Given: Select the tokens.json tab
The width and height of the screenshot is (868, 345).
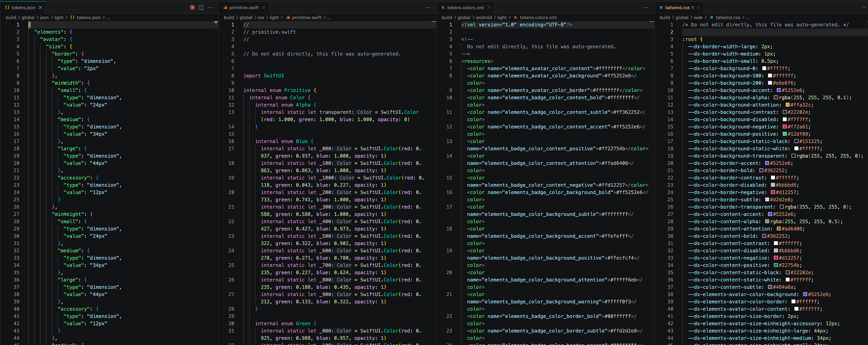Looking at the screenshot, I should pos(23,7).
